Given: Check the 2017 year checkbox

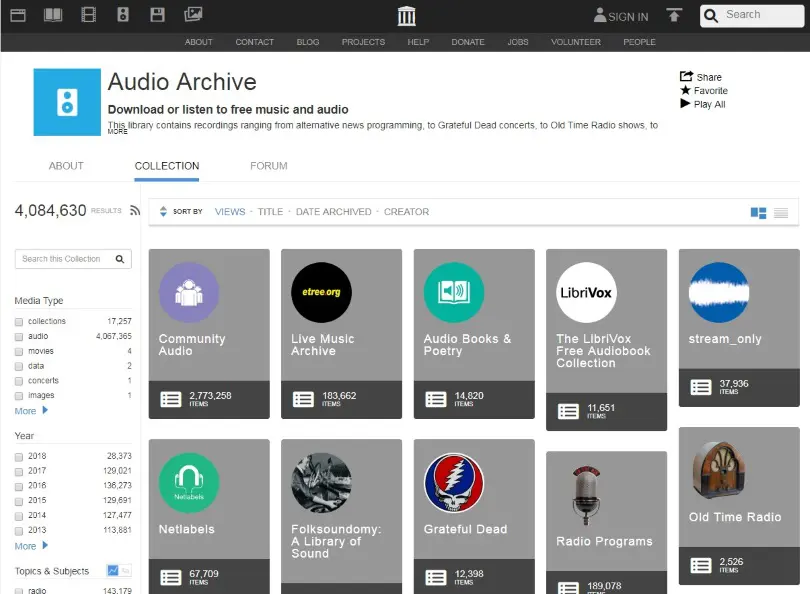Looking at the screenshot, I should coord(19,472).
